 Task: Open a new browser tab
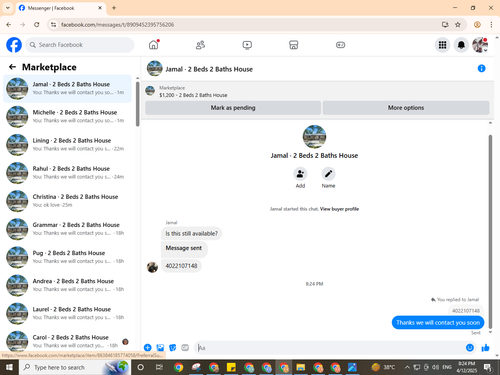click(x=114, y=8)
